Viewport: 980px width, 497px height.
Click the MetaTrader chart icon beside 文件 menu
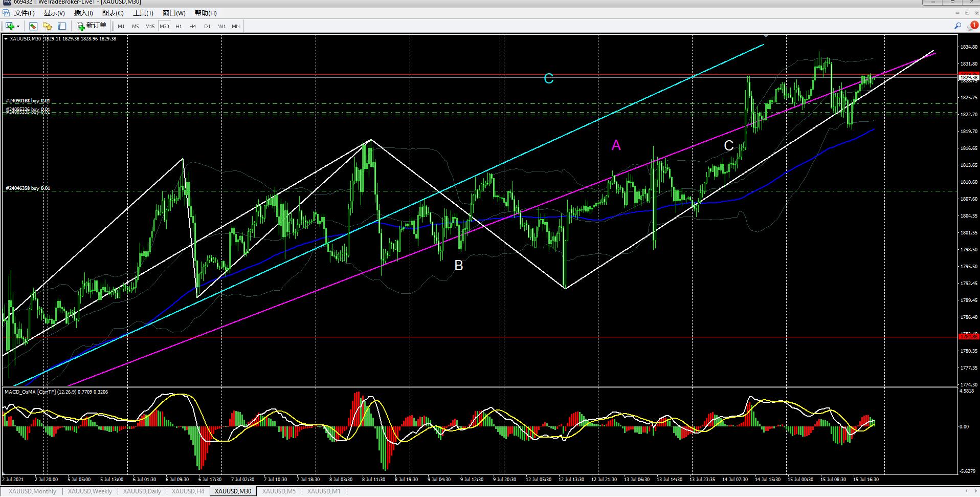tap(6, 13)
